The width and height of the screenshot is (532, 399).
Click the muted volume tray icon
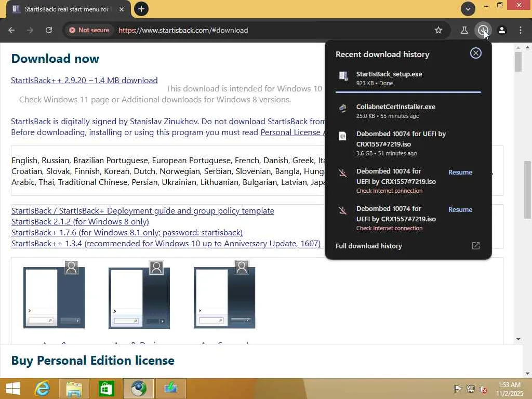coord(483,389)
